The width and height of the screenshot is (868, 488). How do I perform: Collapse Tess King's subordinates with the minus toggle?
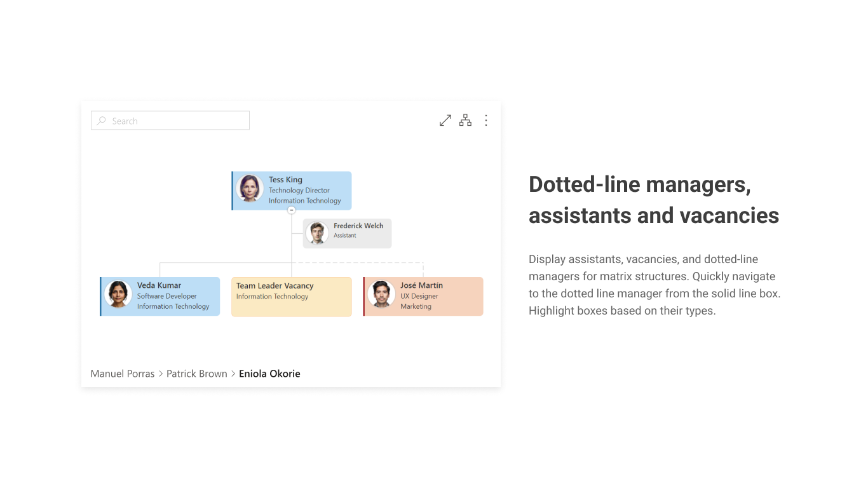tap(291, 210)
